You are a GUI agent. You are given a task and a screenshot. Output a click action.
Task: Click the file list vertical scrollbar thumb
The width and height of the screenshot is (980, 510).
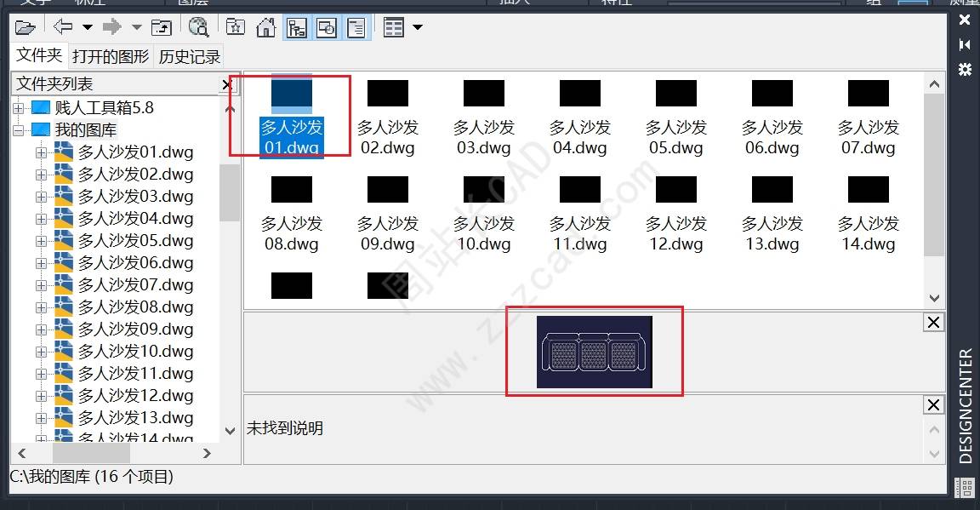[x=934, y=175]
